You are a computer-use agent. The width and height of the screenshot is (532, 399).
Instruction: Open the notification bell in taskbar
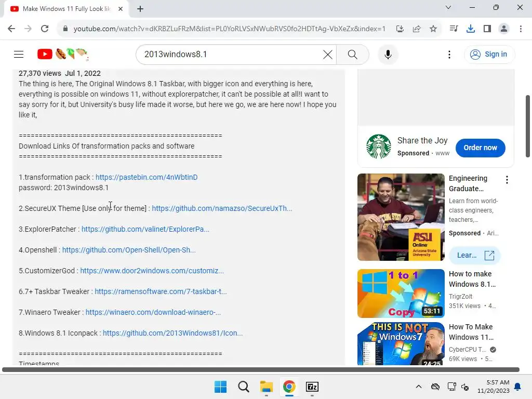(x=518, y=387)
